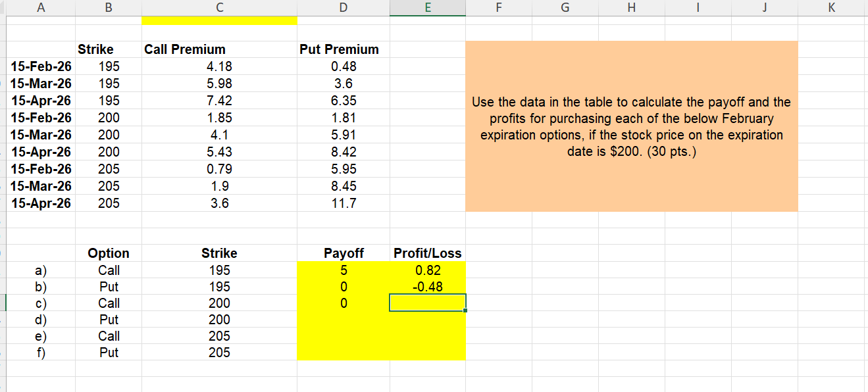Screen dimensions: 868x392
Task: Select call premium value 5.43
Action: click(219, 152)
